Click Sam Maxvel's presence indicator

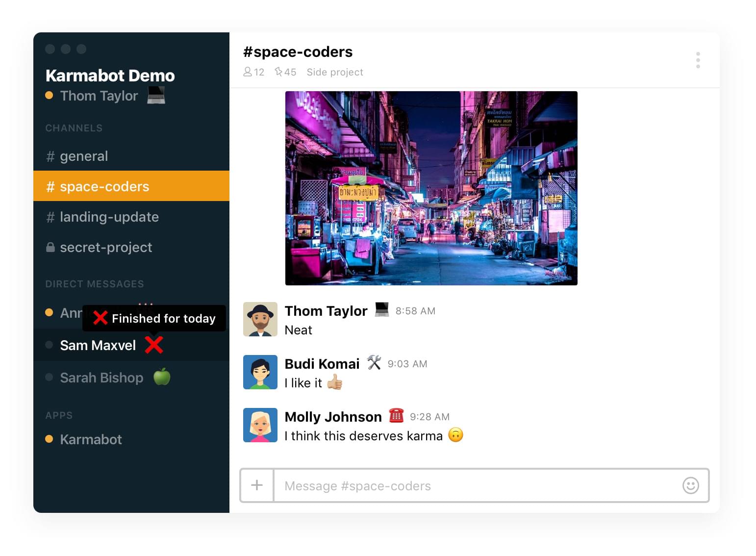coord(49,345)
